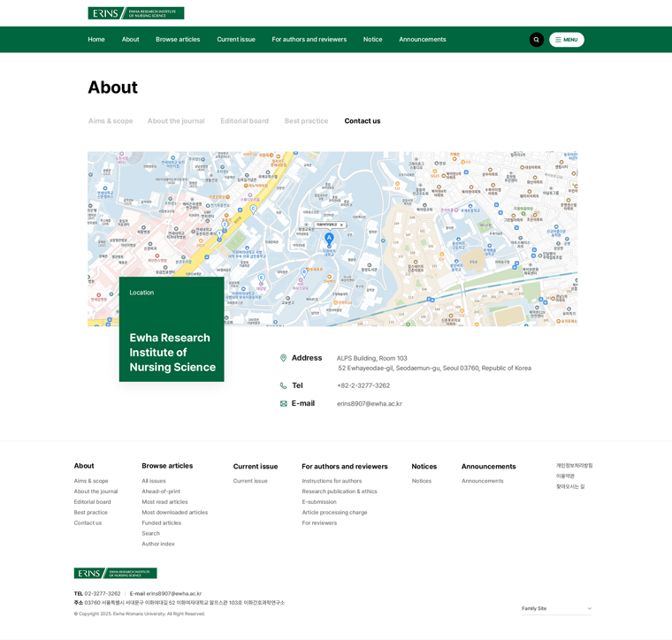Open E-submission footer link

tap(319, 501)
